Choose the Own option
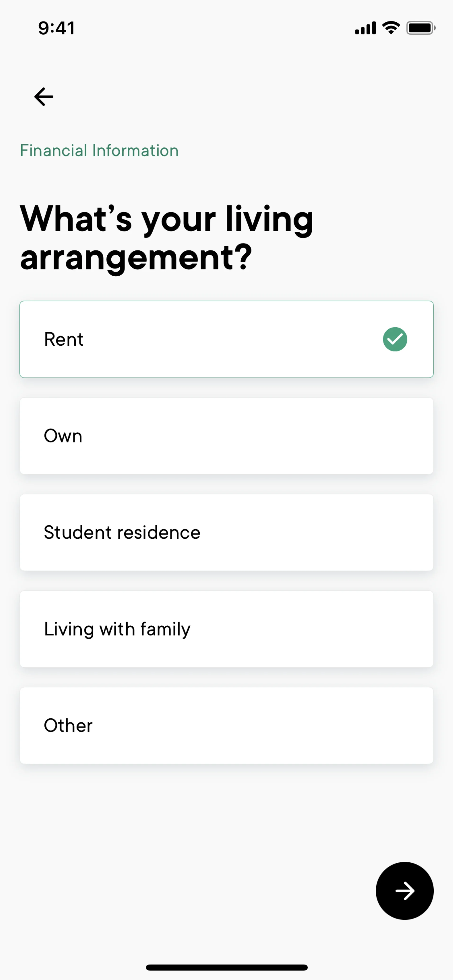453x980 pixels. 226,436
